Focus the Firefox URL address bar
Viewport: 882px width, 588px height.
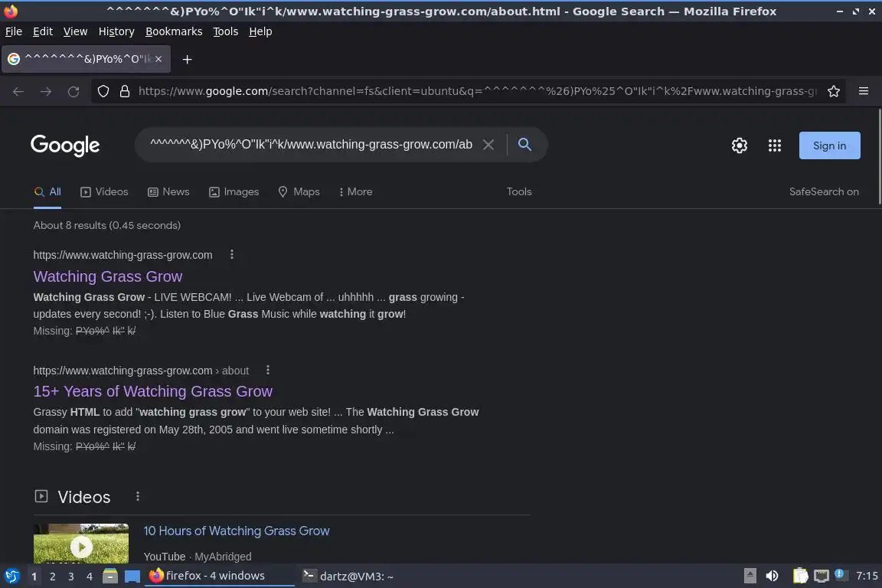tap(477, 91)
